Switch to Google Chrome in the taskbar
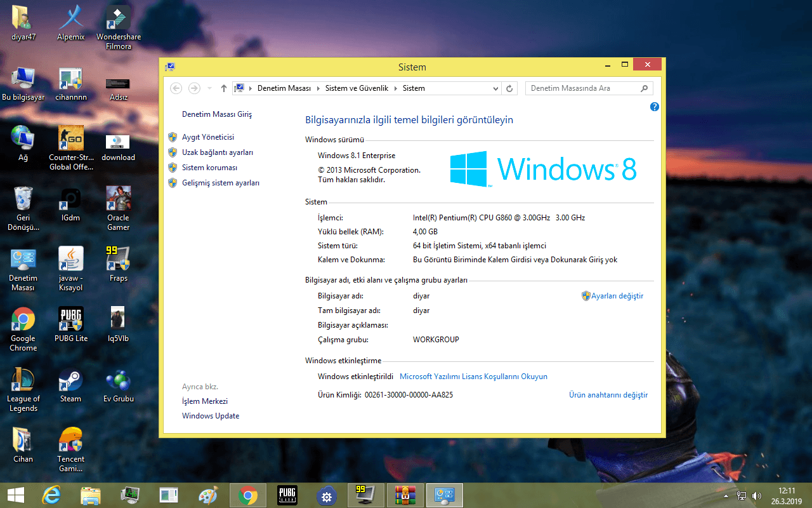This screenshot has width=812, height=508. tap(248, 495)
